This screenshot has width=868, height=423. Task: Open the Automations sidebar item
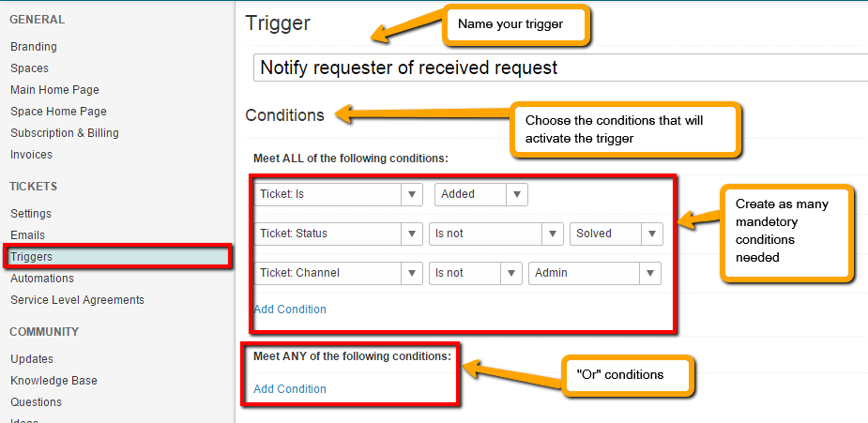coord(42,279)
